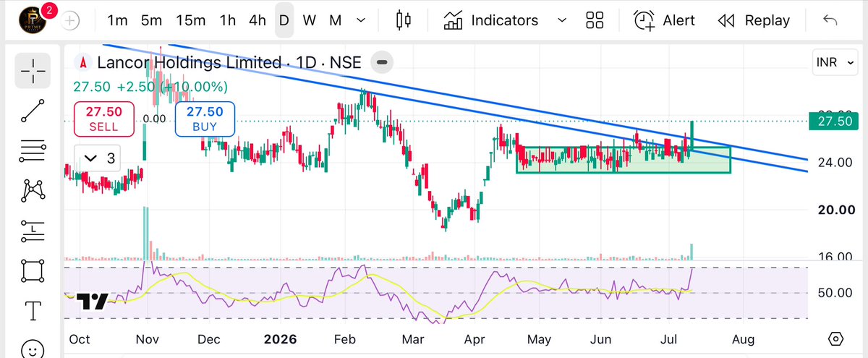Viewport: 868px width, 358px height.
Task: Open the layout grid selector
Action: coord(595,20)
